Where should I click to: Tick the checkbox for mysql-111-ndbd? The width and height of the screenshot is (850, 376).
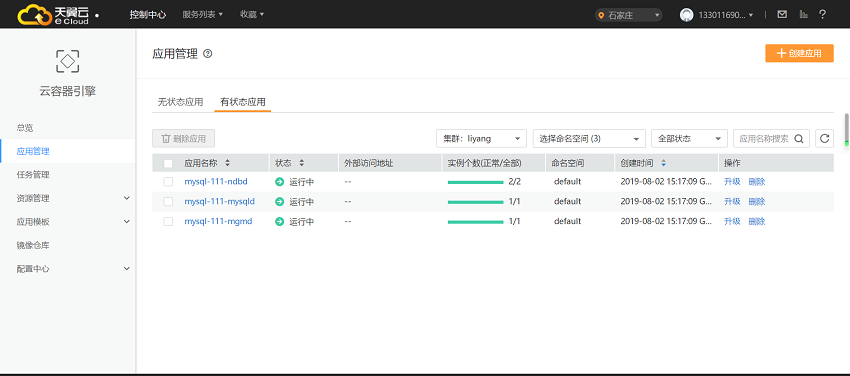tap(168, 181)
